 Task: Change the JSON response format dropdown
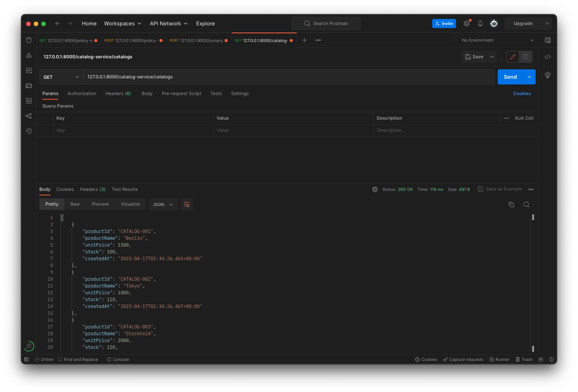pos(163,205)
